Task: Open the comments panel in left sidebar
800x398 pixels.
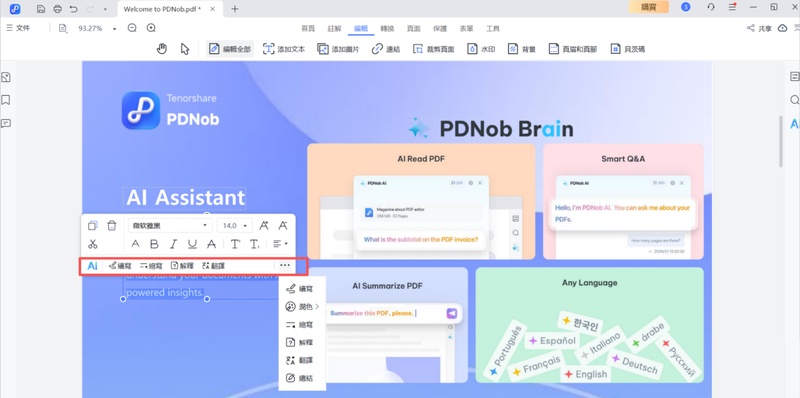Action: [6, 123]
